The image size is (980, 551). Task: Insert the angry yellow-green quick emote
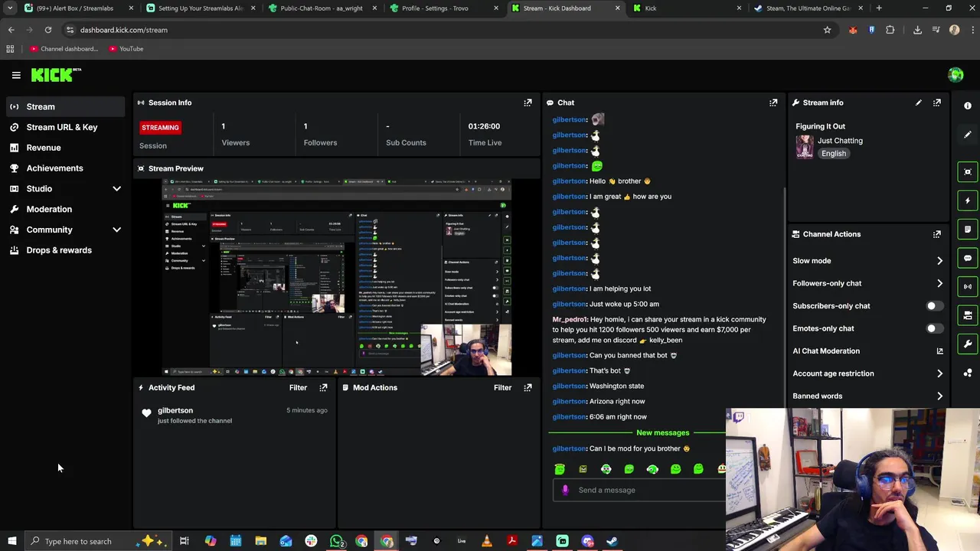point(583,469)
